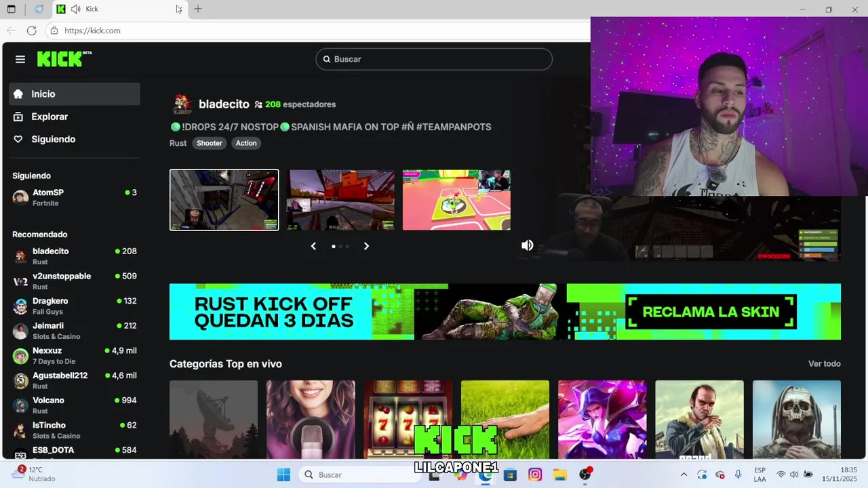The width and height of the screenshot is (868, 488).
Task: Show hidden system tray icons
Action: (x=684, y=474)
